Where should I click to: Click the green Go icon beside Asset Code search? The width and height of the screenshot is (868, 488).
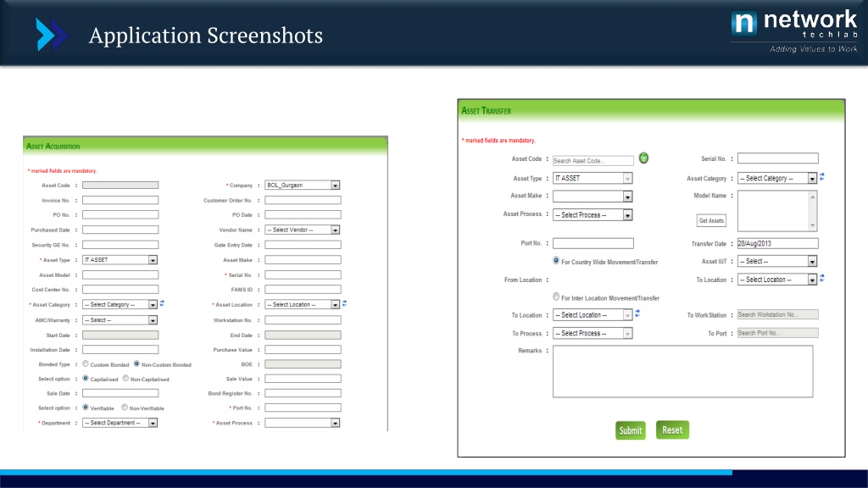643,158
